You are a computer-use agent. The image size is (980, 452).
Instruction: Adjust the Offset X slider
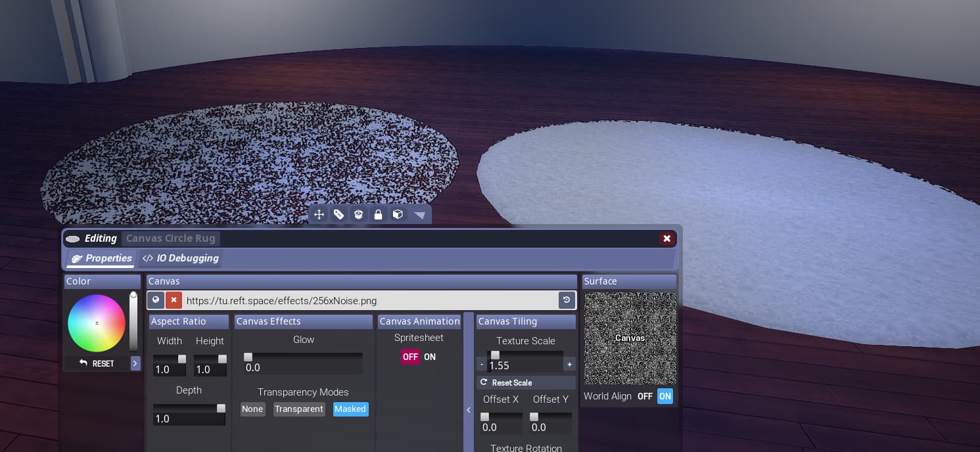(x=502, y=417)
